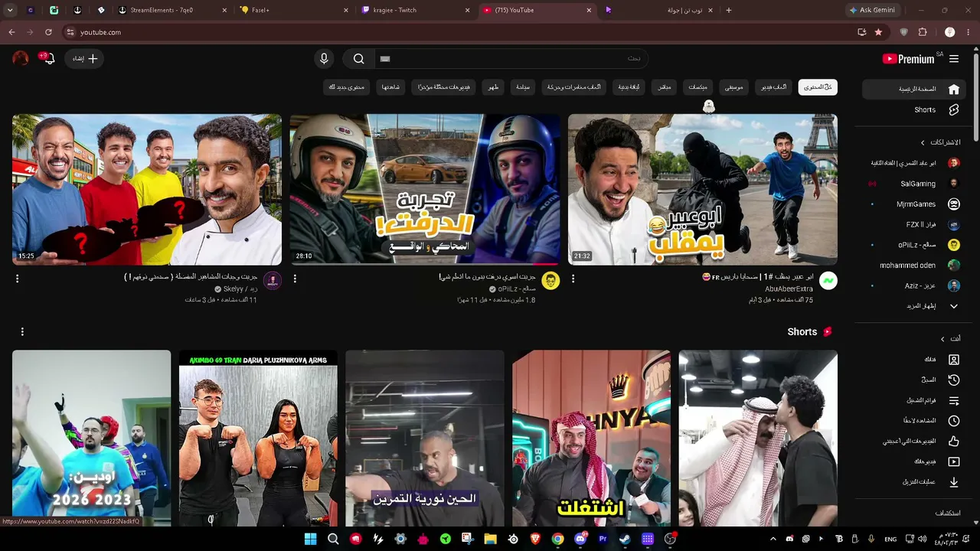Click the browser address bar showing youtube.com
Image resolution: width=980 pixels, height=551 pixels.
click(459, 32)
